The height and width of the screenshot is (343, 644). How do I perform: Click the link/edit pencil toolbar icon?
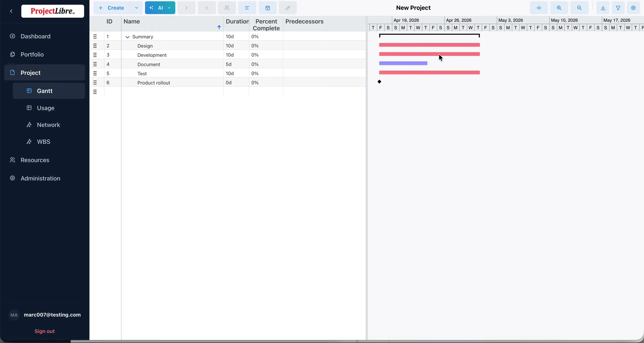pos(288,8)
